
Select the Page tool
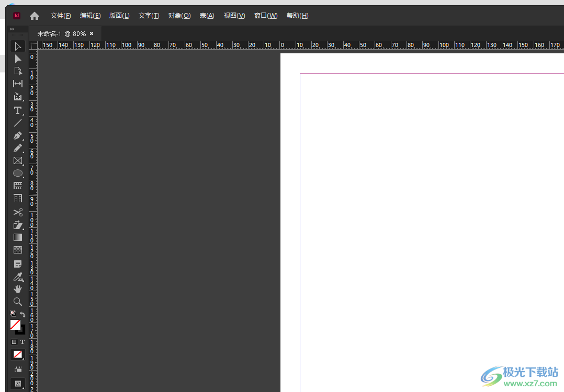18,71
